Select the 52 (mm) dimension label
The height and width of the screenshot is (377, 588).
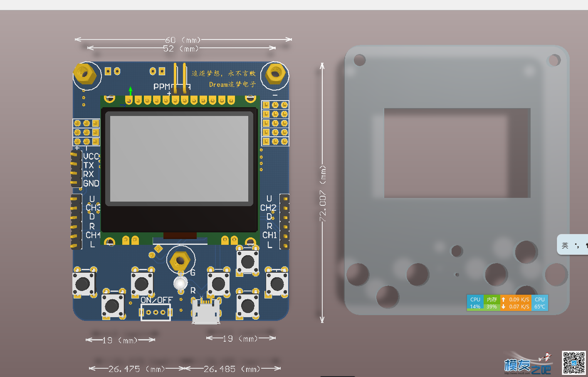pos(181,49)
